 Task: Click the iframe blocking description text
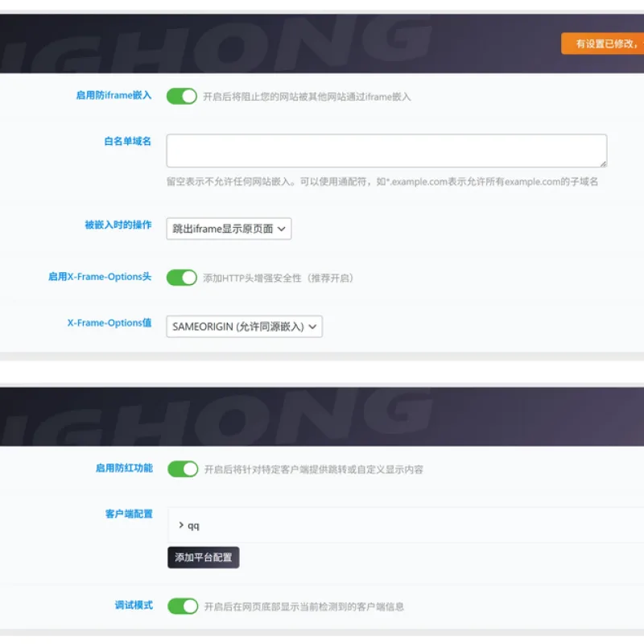pyautogui.click(x=307, y=97)
